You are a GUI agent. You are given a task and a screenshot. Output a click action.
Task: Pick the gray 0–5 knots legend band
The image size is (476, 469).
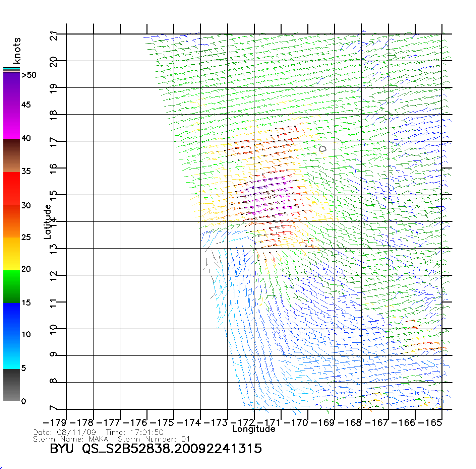11,385
